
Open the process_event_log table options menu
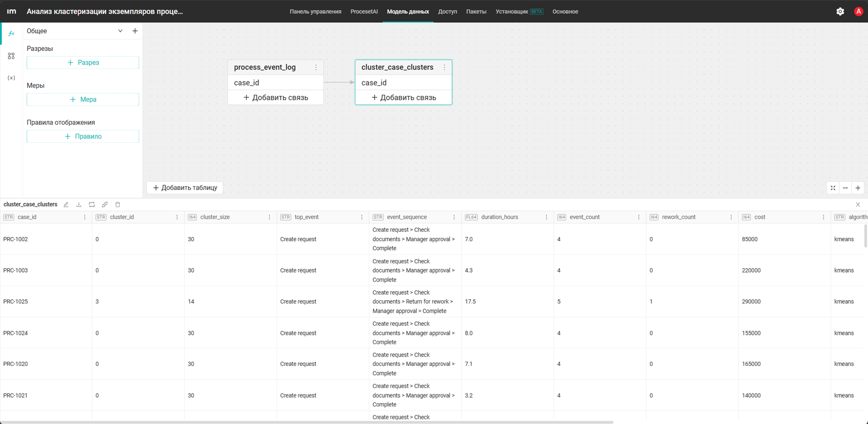point(316,67)
